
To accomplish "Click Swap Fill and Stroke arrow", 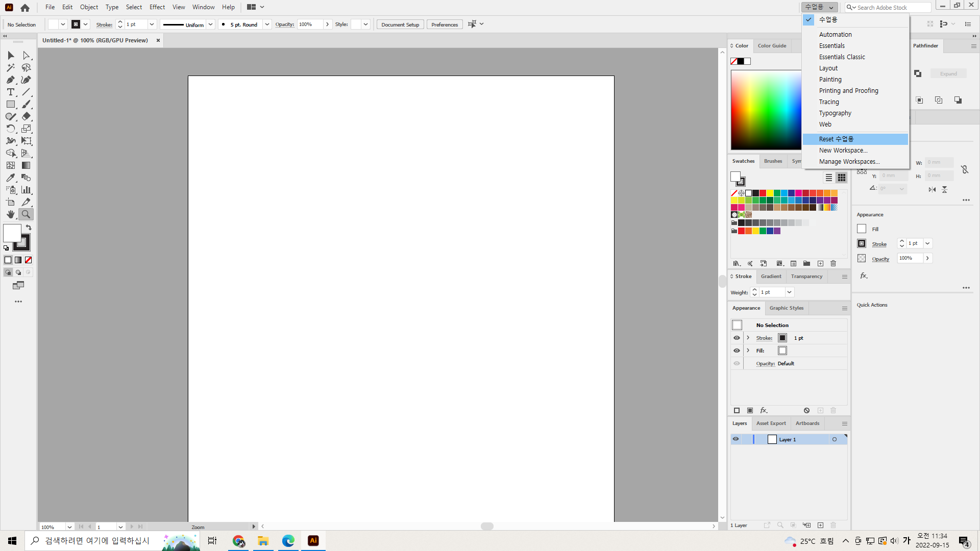I will pos(29,228).
